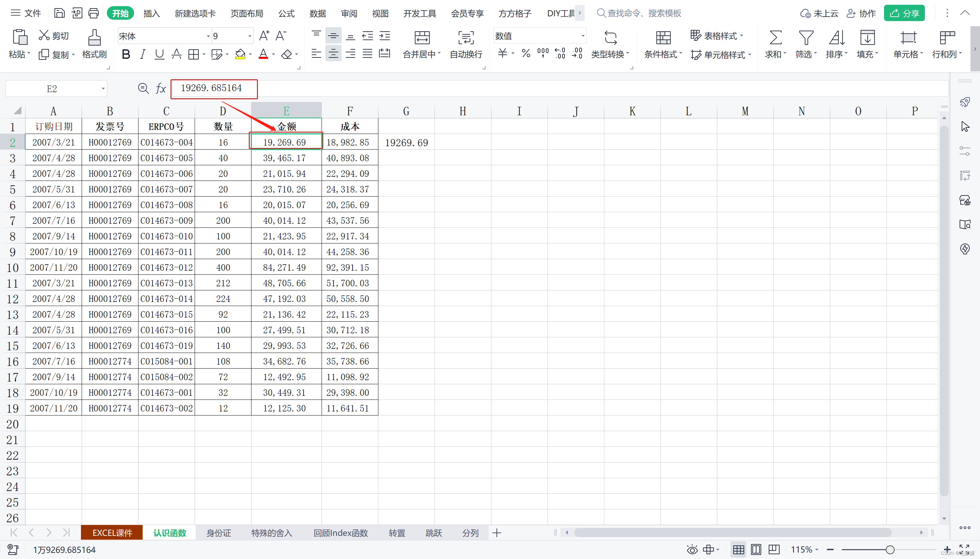This screenshot has width=980, height=559.
Task: Click the Merge and Center icon
Action: click(x=422, y=37)
